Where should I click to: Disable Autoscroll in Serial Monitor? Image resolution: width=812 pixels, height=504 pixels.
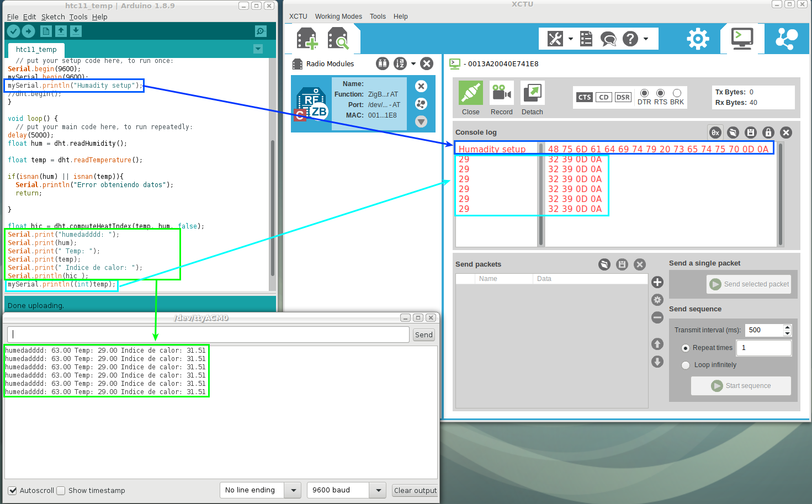[x=13, y=490]
